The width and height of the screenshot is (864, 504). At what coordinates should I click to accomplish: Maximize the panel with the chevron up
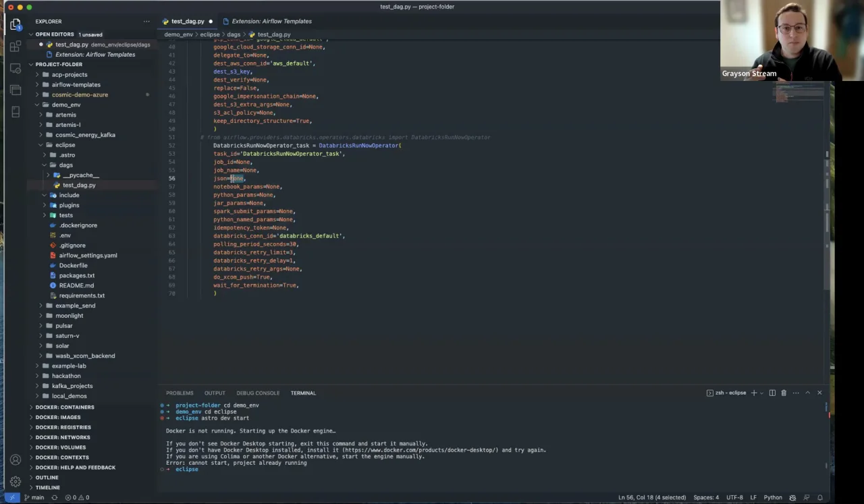pos(807,393)
